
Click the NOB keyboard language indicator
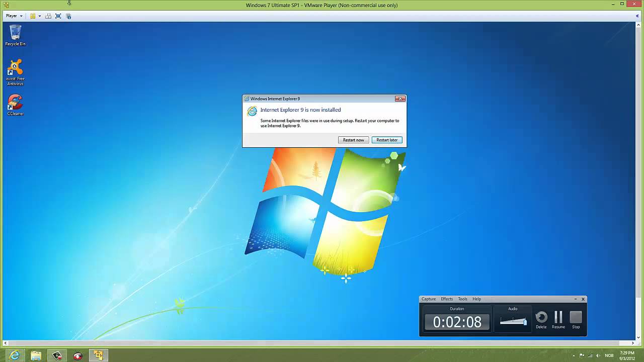[609, 355]
